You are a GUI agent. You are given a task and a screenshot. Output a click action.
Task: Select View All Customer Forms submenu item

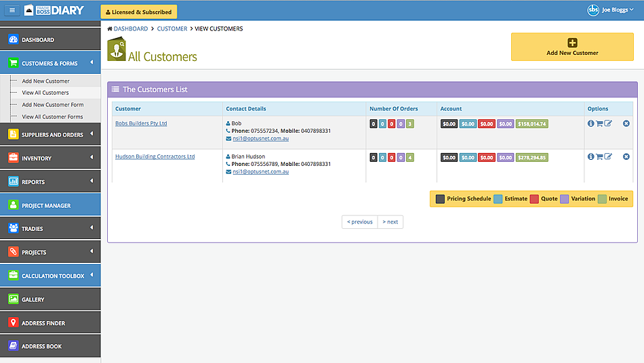pos(52,116)
